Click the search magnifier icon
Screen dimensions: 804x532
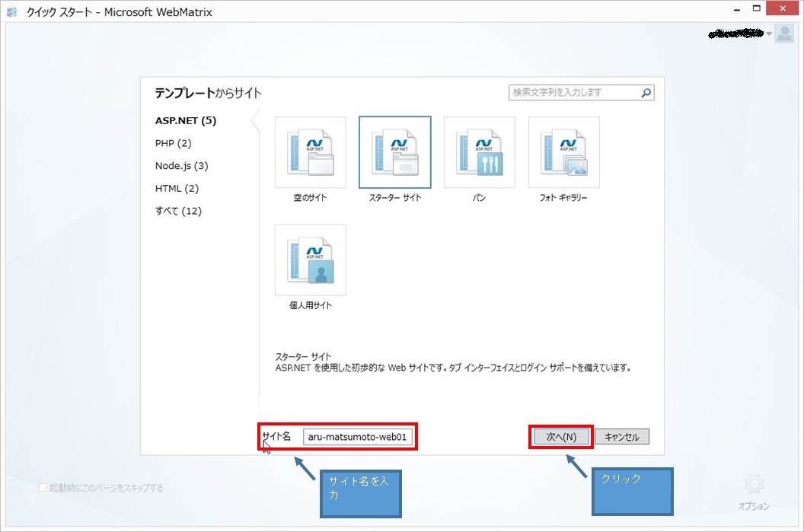point(646,93)
